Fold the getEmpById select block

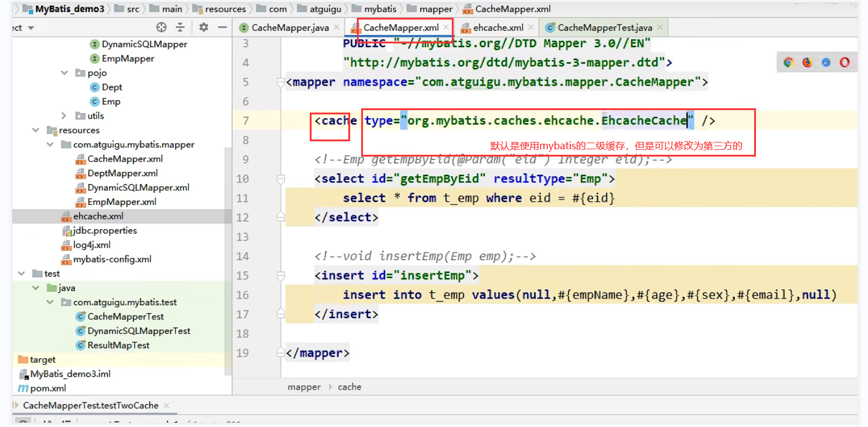[281, 179]
